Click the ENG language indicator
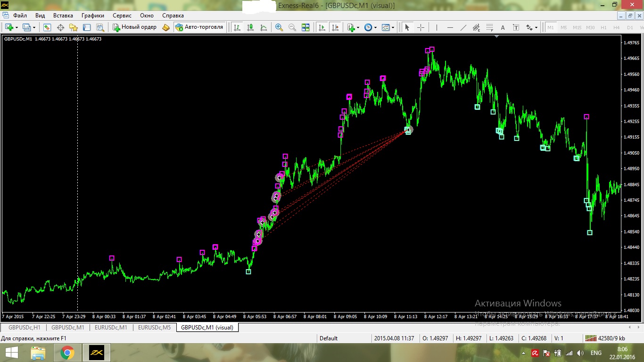The width and height of the screenshot is (644, 362). tap(596, 353)
